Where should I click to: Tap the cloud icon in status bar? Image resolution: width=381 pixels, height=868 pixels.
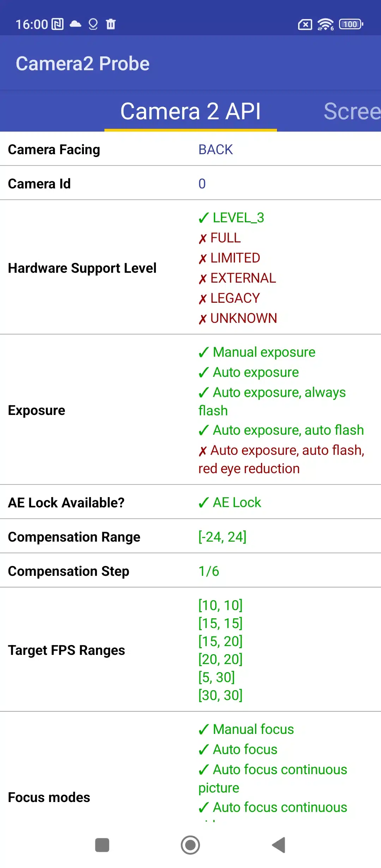(75, 24)
